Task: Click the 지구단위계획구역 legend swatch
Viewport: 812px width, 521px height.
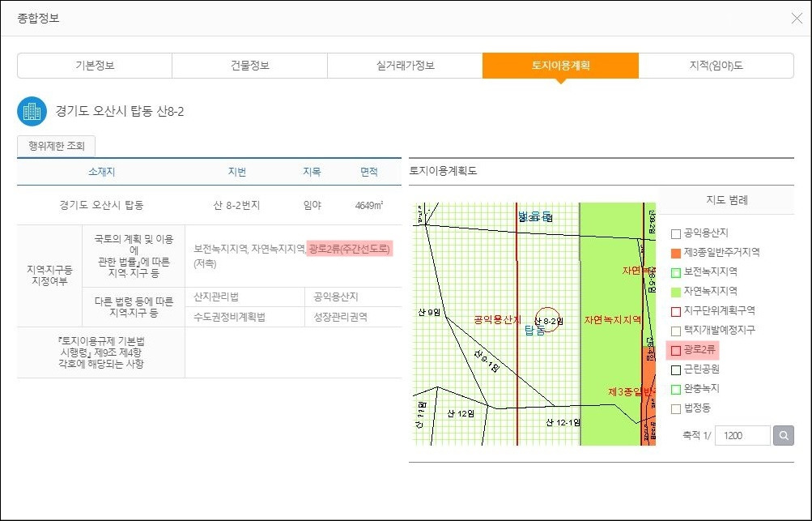Action: [x=676, y=312]
